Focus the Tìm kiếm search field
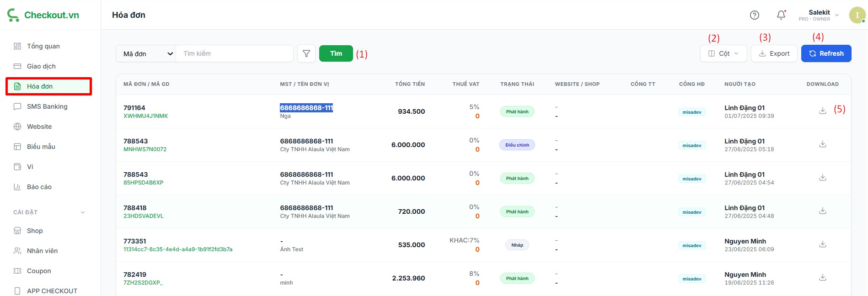The image size is (868, 296). pos(235,53)
